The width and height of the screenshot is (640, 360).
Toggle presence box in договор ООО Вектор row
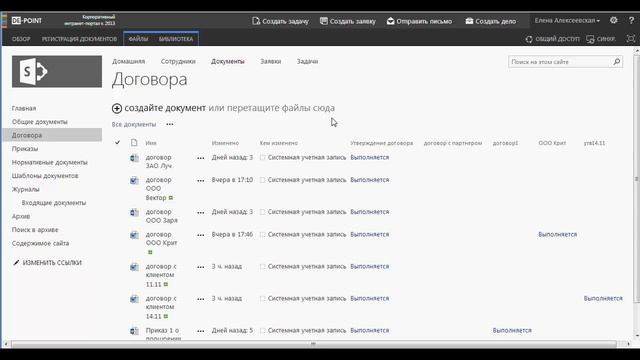262,180
